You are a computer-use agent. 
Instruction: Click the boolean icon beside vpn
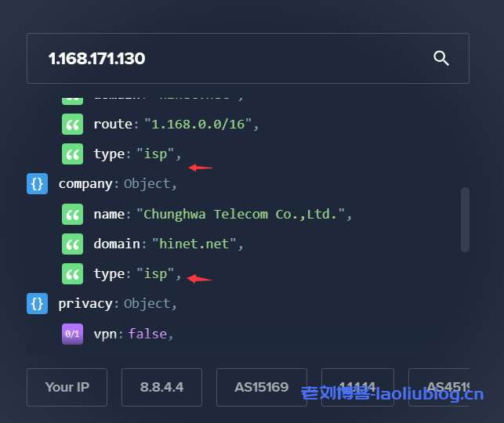pos(72,334)
